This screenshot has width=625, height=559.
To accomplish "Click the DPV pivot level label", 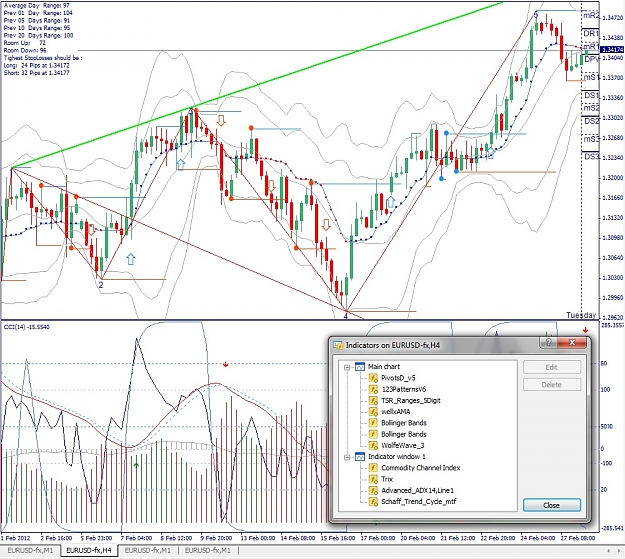I will point(591,59).
